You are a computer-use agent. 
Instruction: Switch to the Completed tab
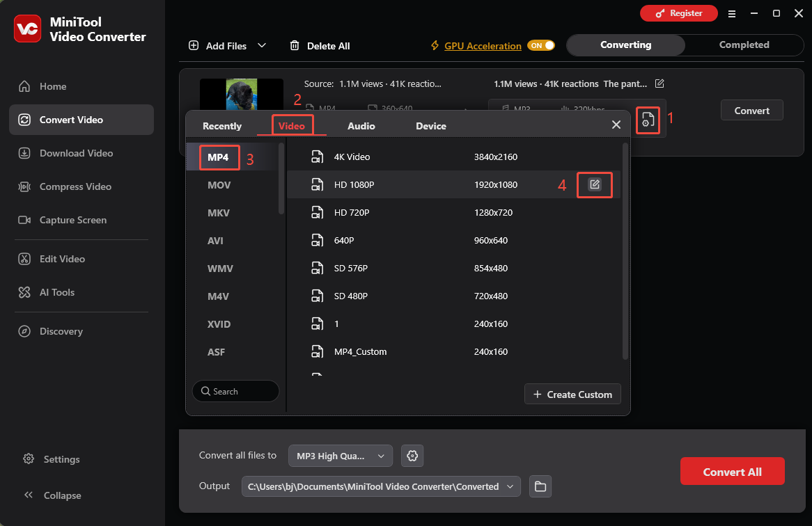[744, 45]
